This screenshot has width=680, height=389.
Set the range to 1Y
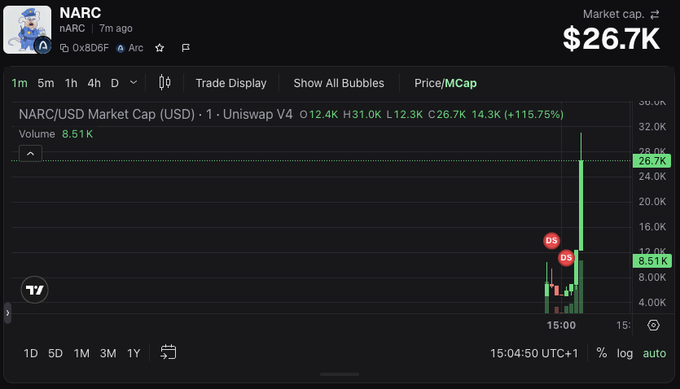134,353
